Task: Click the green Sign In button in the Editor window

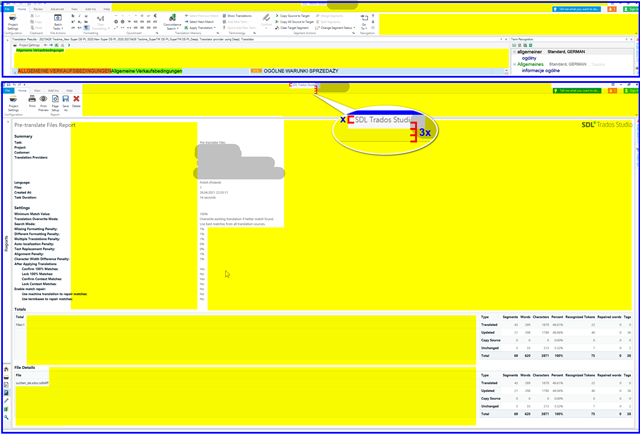Action: click(632, 9)
